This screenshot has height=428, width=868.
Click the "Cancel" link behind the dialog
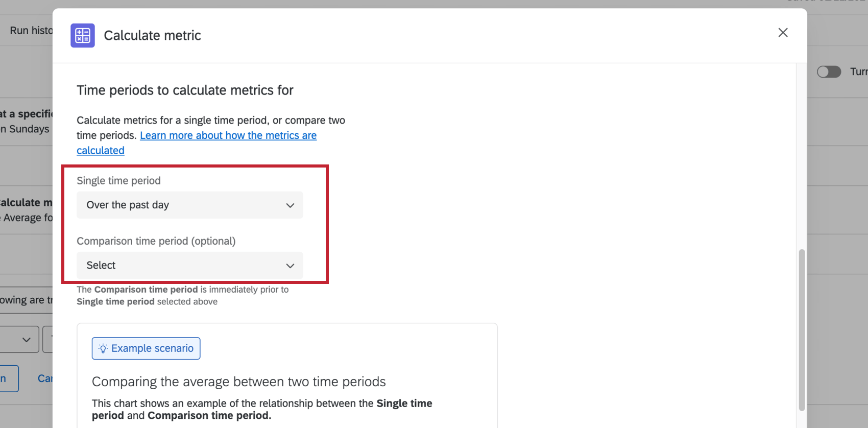tap(46, 378)
